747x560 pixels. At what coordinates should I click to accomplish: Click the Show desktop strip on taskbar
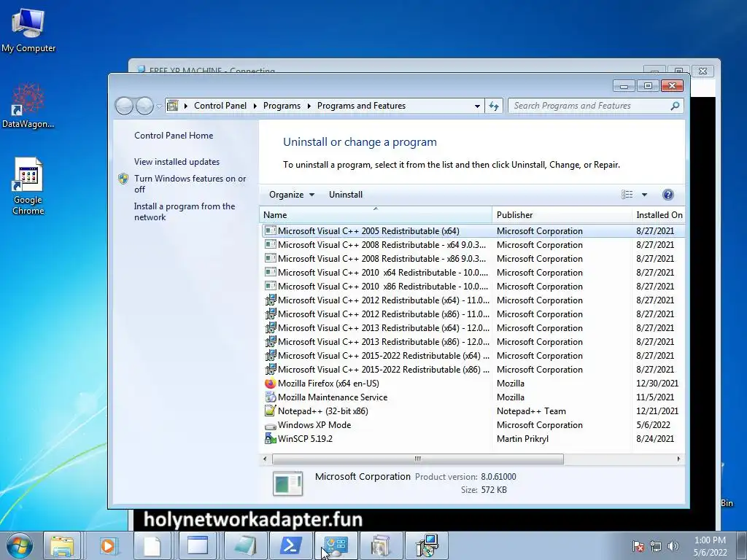click(x=742, y=545)
